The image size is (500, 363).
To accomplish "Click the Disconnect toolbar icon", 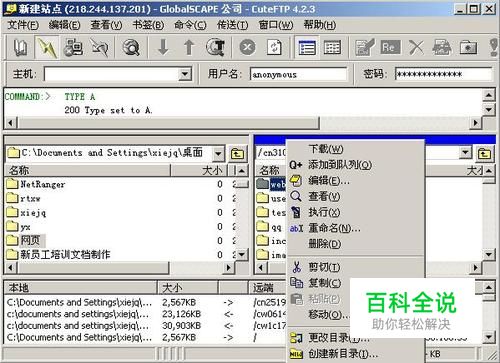I will click(x=100, y=48).
